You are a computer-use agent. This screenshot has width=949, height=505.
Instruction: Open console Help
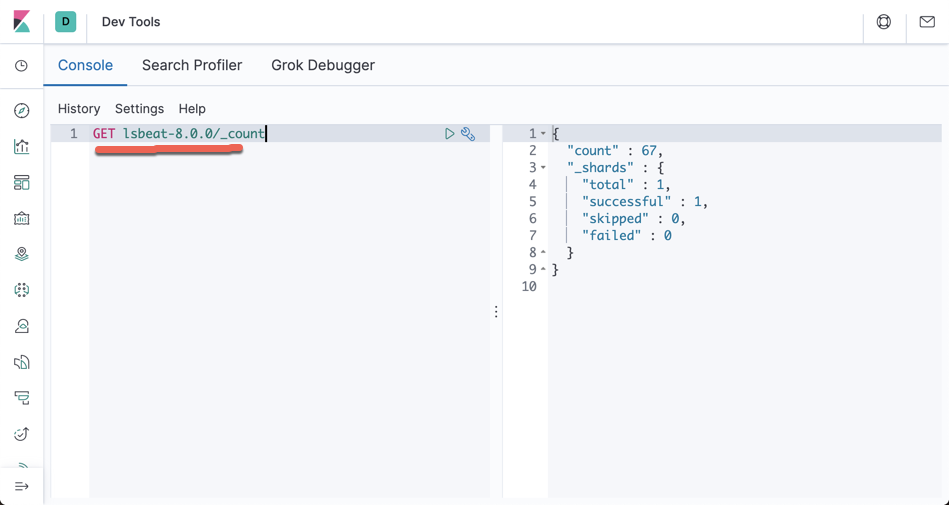[x=192, y=108]
